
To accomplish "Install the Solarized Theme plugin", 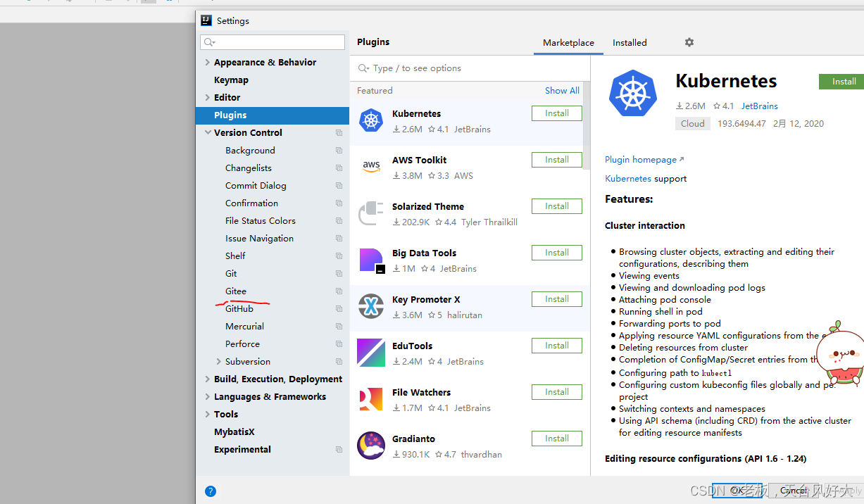I will (x=556, y=206).
